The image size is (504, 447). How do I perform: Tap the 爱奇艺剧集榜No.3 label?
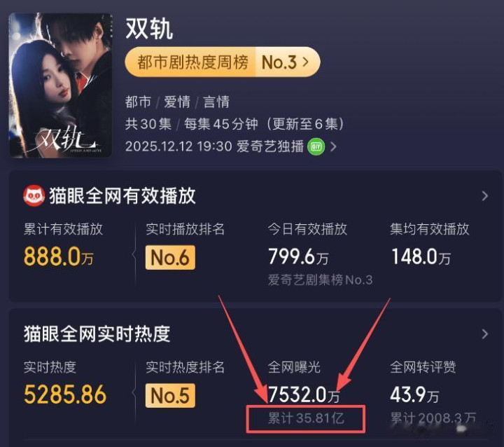click(x=320, y=280)
